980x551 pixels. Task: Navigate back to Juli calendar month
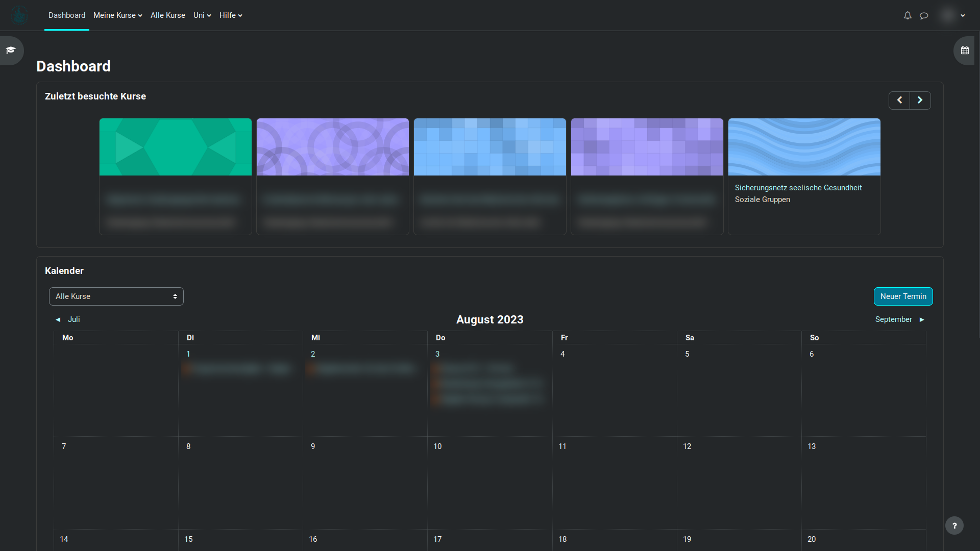[x=67, y=319]
